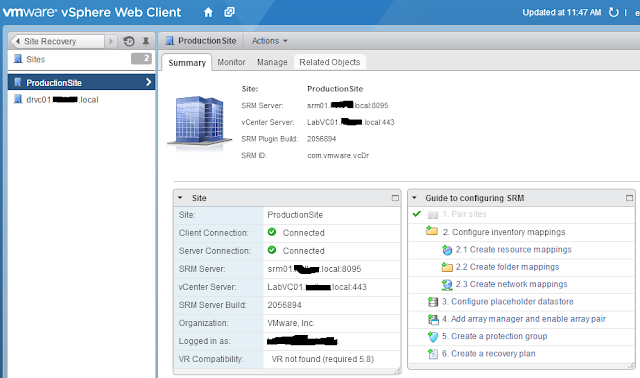Select VR not found compatibility text
Screen dimensions: 640x378
click(322, 359)
